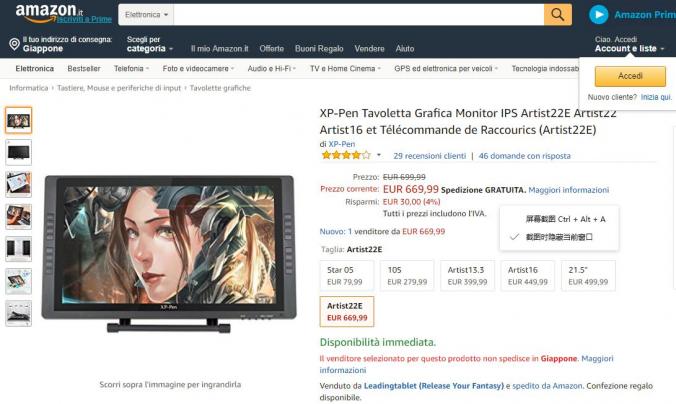Viewport: 676px width, 404px height.
Task: Click the Amazon Prime play icon
Action: (599, 15)
